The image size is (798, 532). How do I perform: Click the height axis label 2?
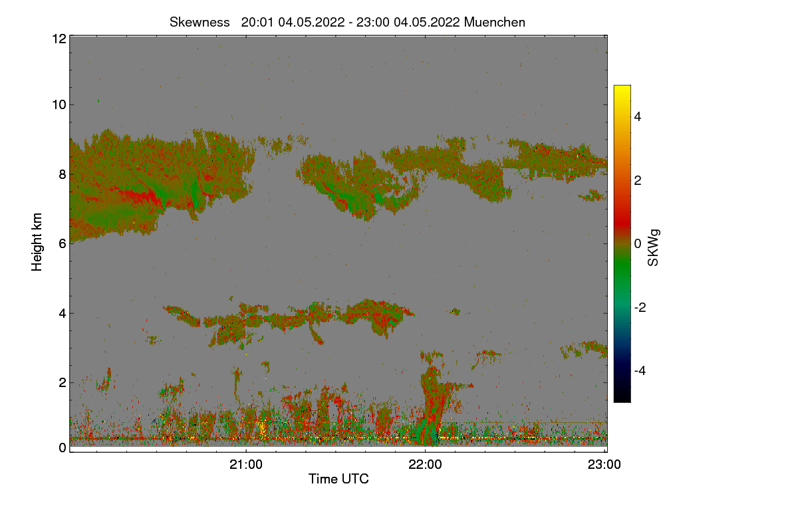(x=63, y=382)
